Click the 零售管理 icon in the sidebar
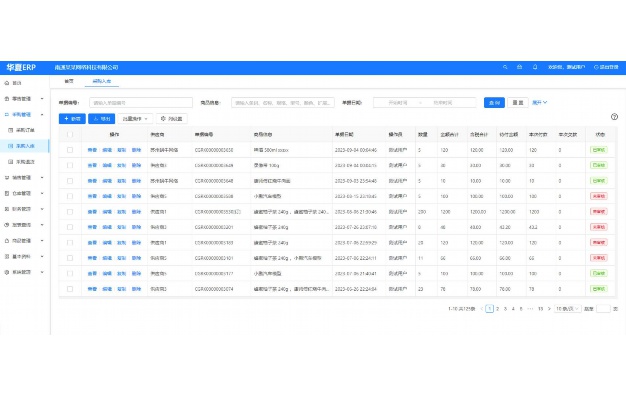This screenshot has height=396, width=626. tap(6, 99)
